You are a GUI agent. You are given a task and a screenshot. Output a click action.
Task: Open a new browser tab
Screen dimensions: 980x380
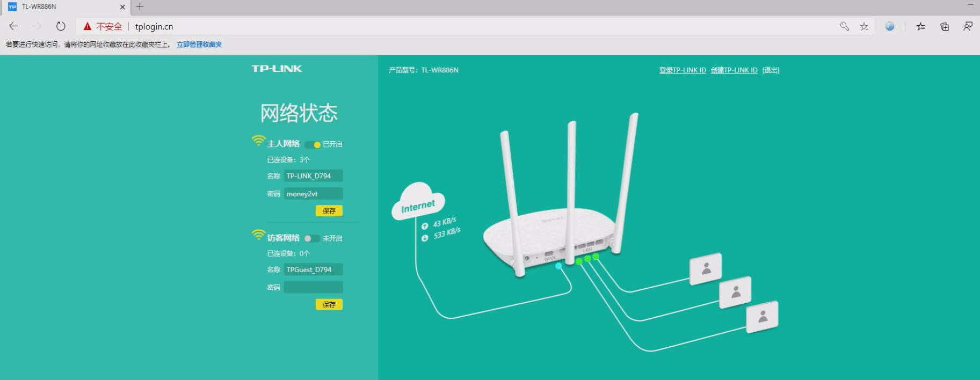(140, 7)
